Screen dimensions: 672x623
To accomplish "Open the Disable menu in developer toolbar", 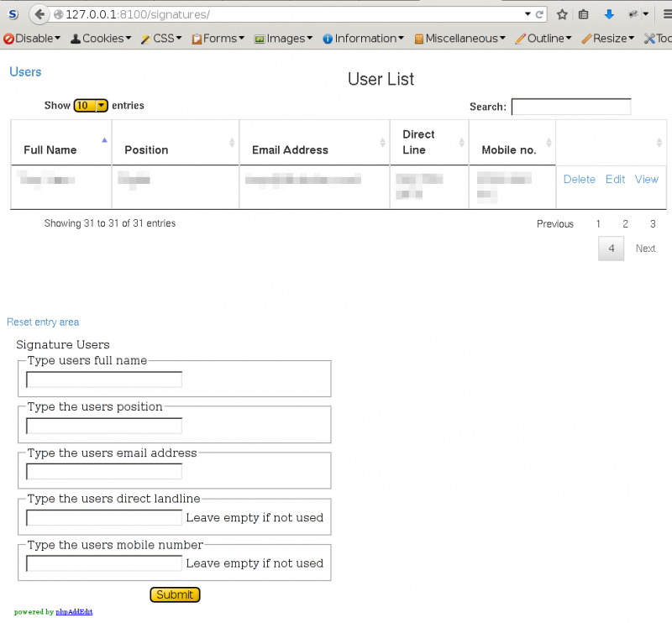I will click(x=32, y=39).
